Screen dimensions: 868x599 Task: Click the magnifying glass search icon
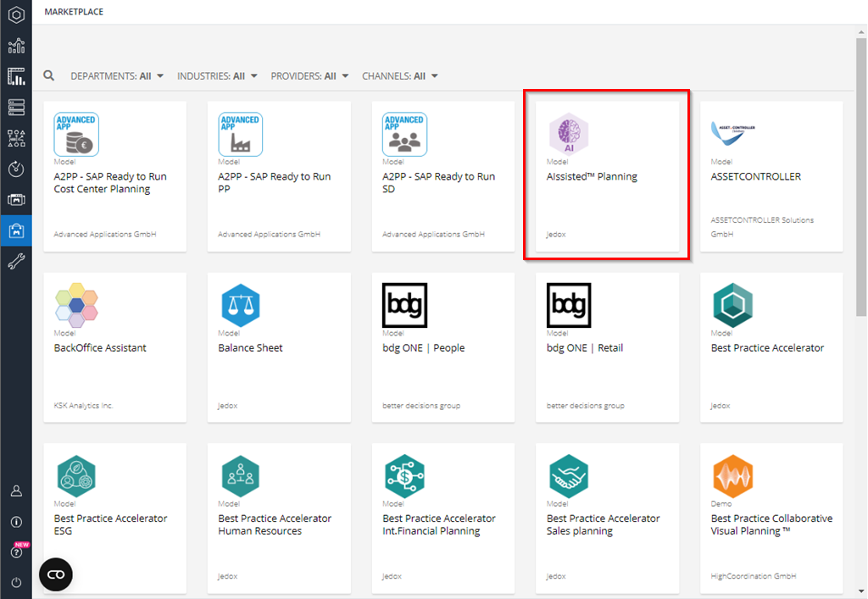point(48,75)
